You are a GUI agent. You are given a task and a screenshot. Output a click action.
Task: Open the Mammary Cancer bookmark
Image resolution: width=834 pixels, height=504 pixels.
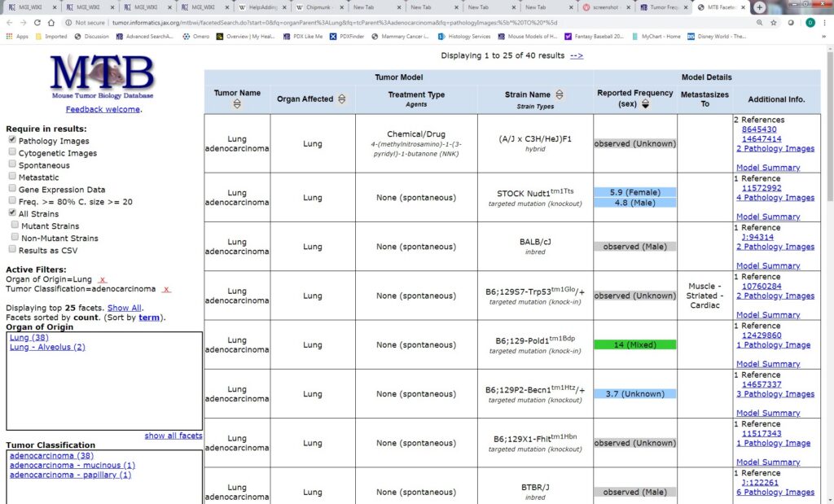(x=400, y=37)
